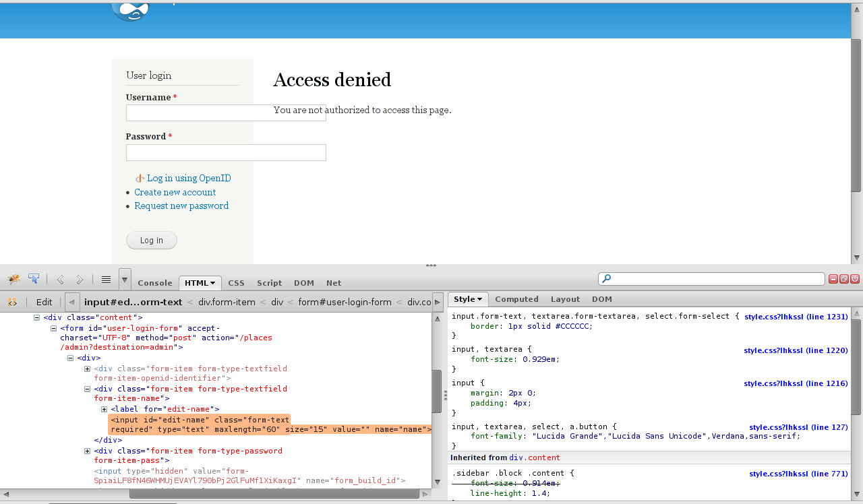Switch to the Console tab
The height and width of the screenshot is (504, 863).
[x=155, y=283]
